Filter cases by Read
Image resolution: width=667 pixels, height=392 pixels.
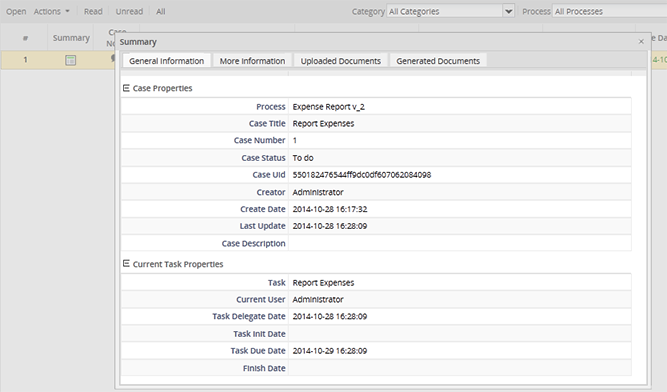93,11
